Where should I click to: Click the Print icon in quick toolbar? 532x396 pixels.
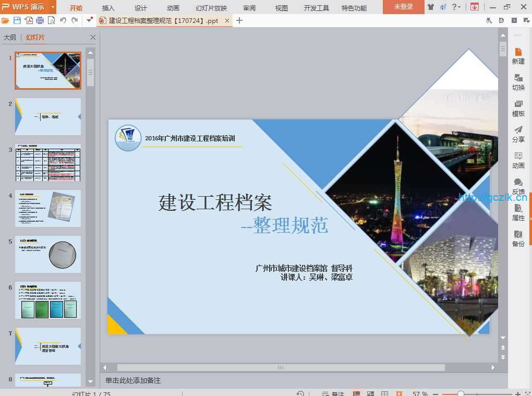(40, 20)
